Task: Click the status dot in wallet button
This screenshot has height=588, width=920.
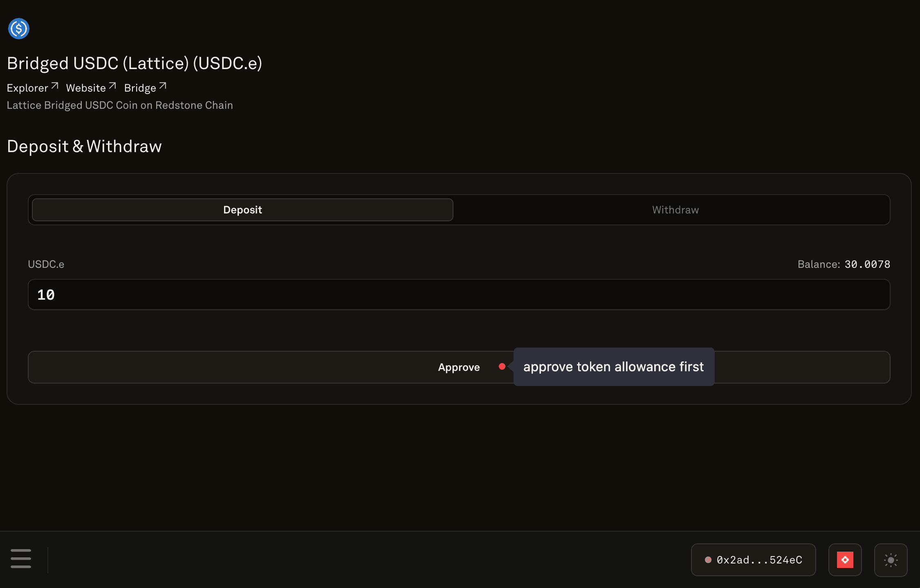Action: 708,560
